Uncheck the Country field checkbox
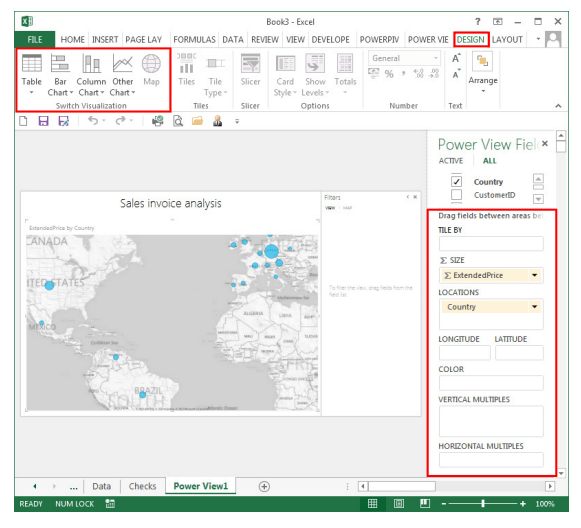This screenshot has height=528, width=581. [456, 182]
